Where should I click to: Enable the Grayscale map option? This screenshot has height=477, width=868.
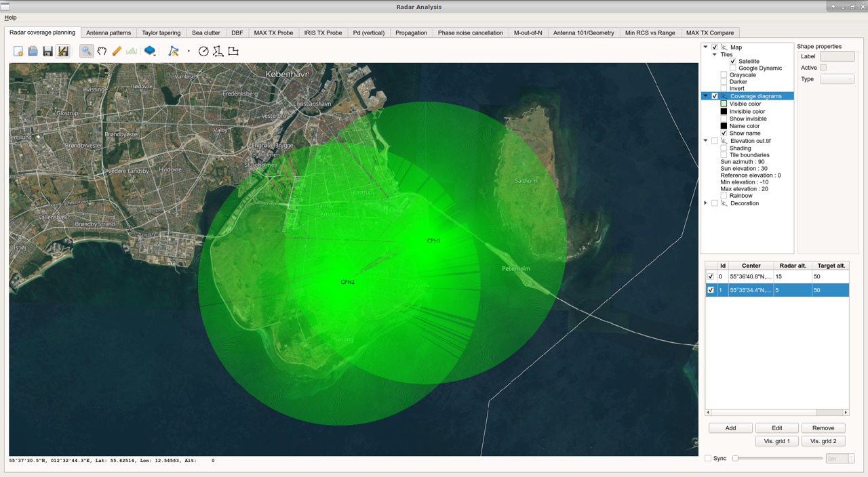click(724, 75)
